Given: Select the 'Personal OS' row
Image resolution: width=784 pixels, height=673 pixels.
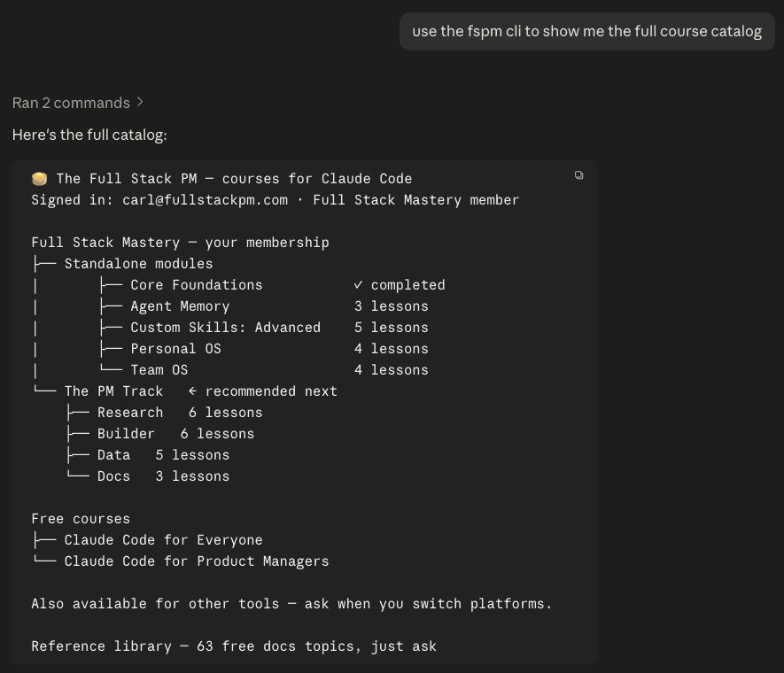Looking at the screenshot, I should tap(176, 349).
